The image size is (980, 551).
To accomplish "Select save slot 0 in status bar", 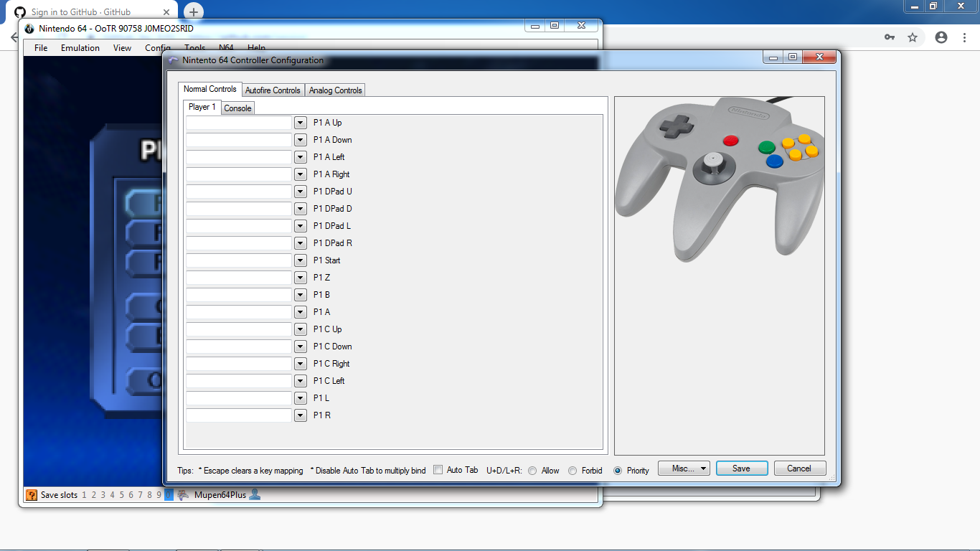I will click(x=169, y=495).
